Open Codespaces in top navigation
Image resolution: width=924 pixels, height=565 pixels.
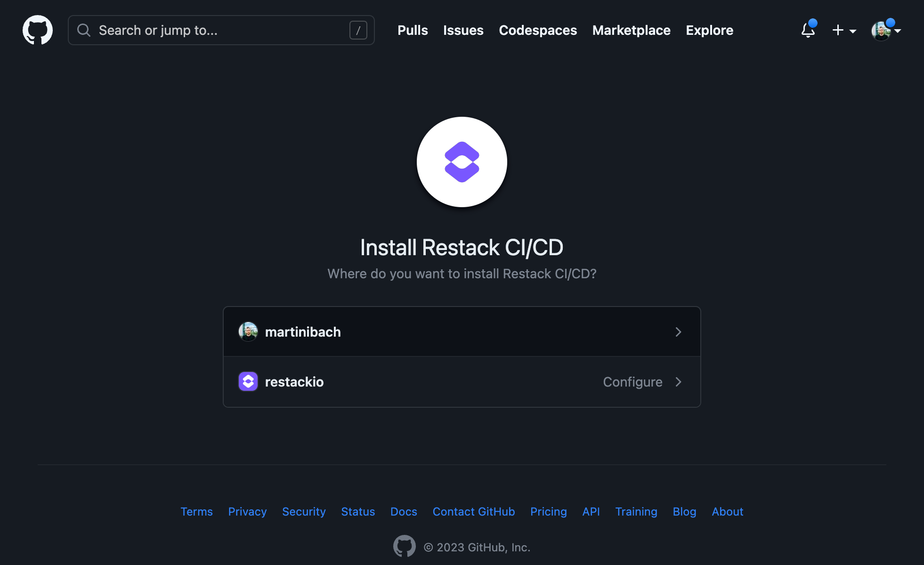(x=537, y=31)
